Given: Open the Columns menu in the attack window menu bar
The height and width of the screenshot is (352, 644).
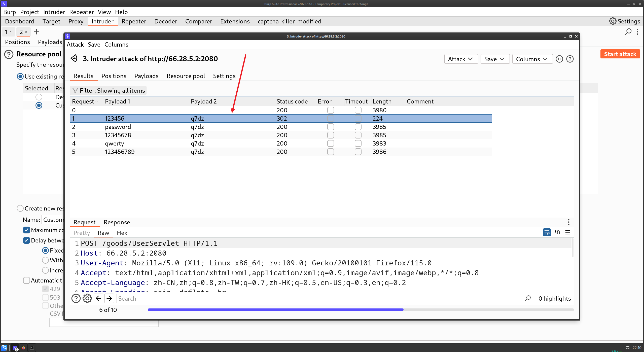Looking at the screenshot, I should pyautogui.click(x=116, y=44).
